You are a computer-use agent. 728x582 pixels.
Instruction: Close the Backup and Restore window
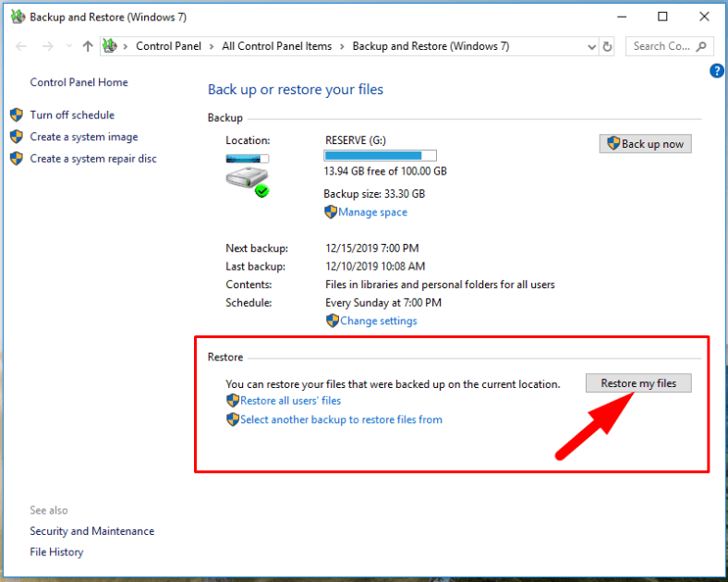pos(704,18)
